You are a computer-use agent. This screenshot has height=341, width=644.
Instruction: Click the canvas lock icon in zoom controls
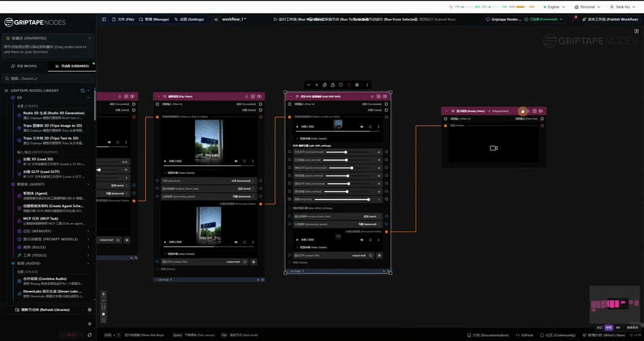tap(104, 314)
